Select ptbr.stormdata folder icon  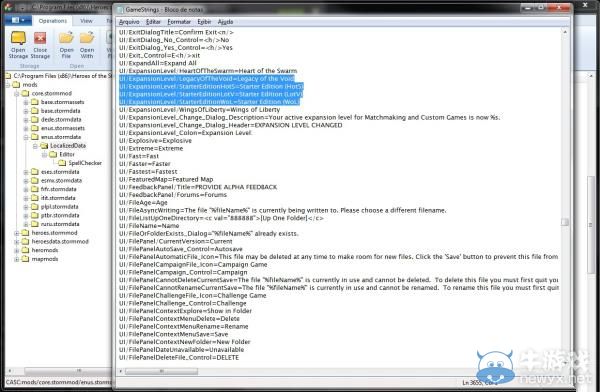click(x=35, y=215)
